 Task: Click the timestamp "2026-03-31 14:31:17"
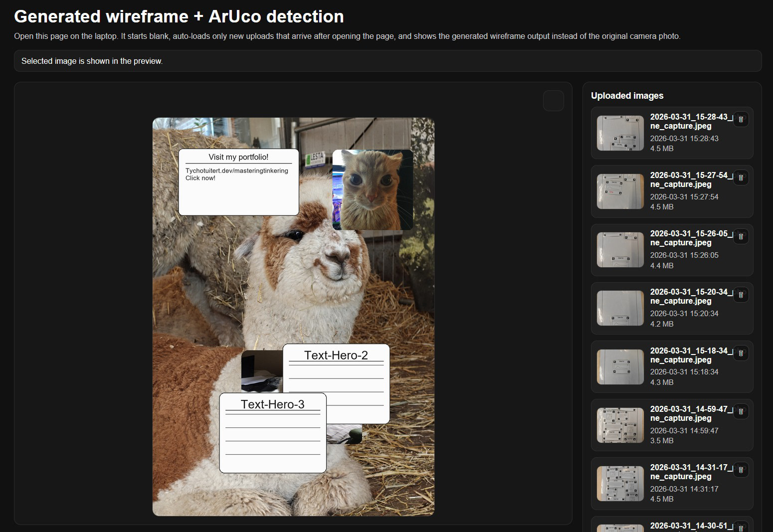tap(684, 489)
